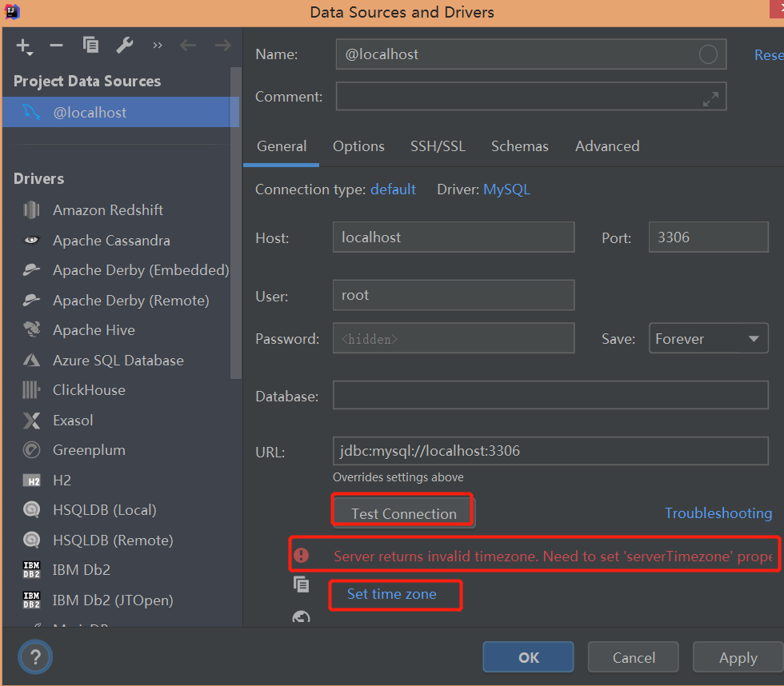Screen dimensions: 784x686
Task: Select IBM Db2 driver
Action: 82,569
